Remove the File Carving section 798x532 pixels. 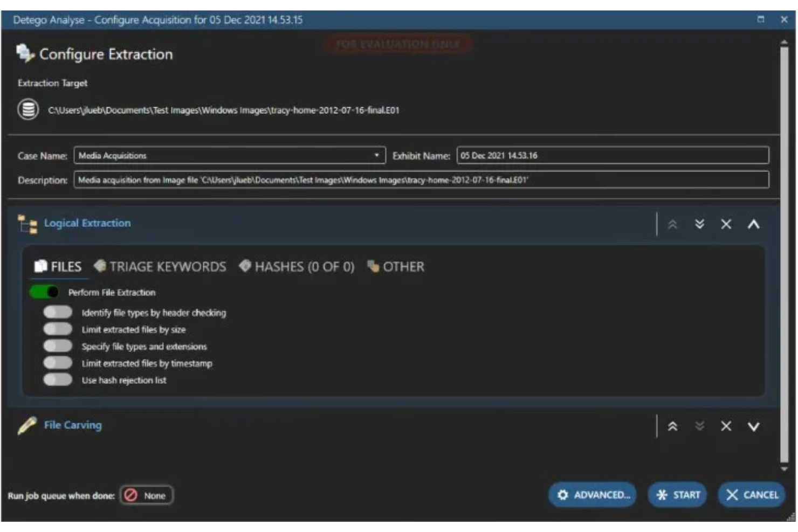(726, 426)
